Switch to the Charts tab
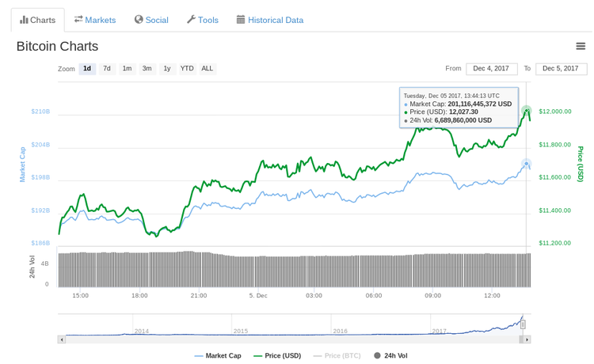This screenshot has width=594, height=364. tap(37, 20)
